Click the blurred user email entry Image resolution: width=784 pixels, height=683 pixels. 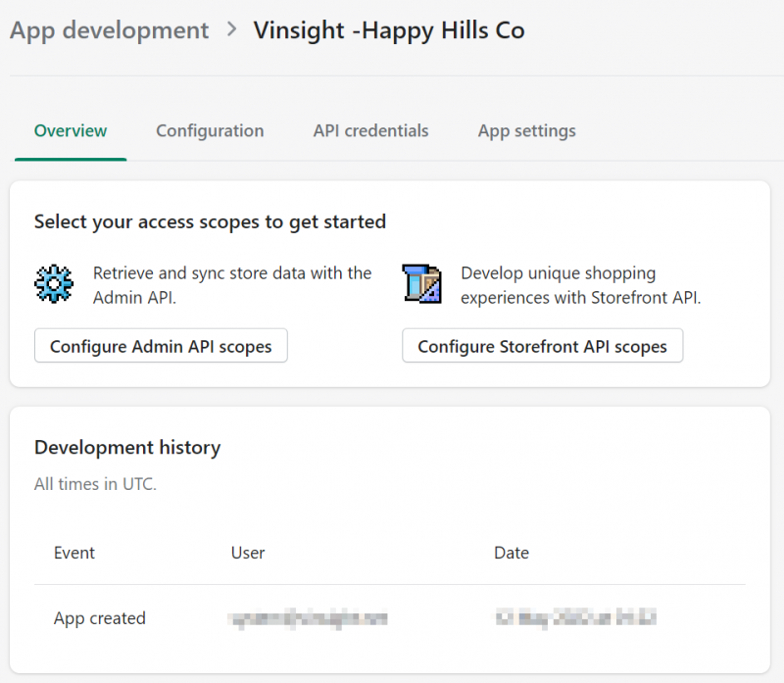coord(308,618)
